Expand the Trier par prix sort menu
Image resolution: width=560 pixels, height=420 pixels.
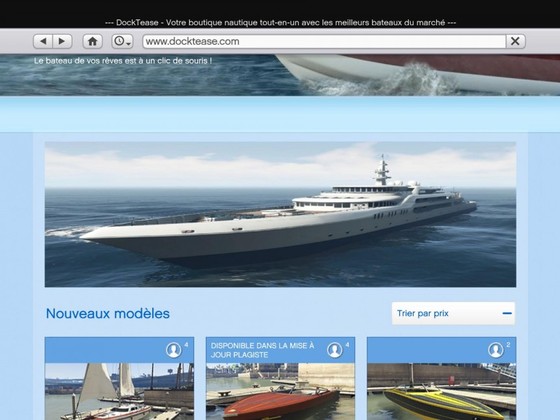(x=453, y=313)
